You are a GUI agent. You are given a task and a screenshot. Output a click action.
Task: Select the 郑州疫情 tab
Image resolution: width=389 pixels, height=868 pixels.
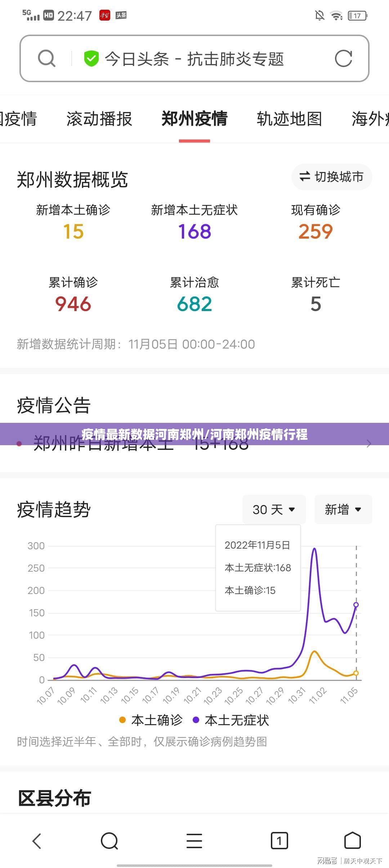194,119
